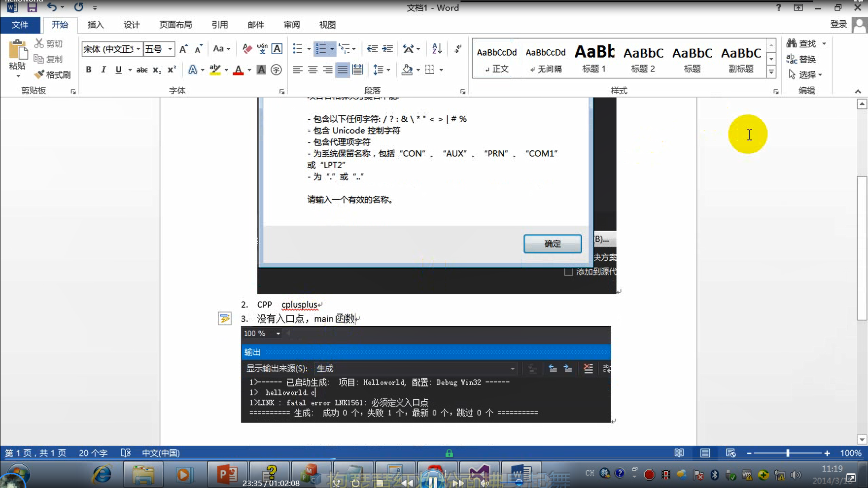Toggle italic formatting

[x=103, y=70]
